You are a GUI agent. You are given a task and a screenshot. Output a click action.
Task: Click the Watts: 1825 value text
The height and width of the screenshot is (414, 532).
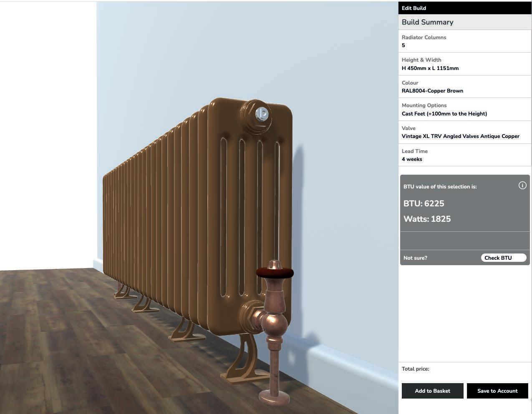(x=427, y=219)
